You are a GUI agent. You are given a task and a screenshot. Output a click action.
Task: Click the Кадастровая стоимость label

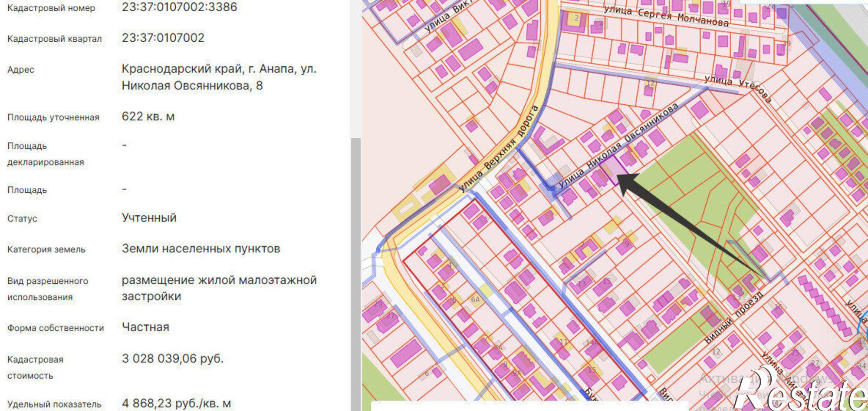[x=36, y=368]
